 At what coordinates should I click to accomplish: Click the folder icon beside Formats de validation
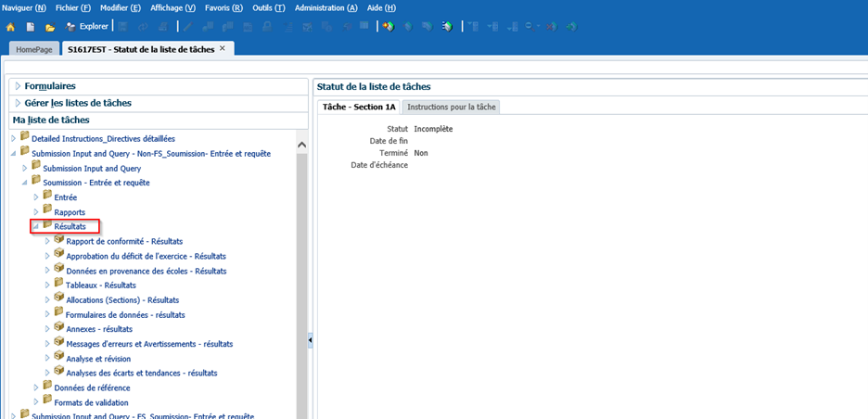[x=47, y=401]
